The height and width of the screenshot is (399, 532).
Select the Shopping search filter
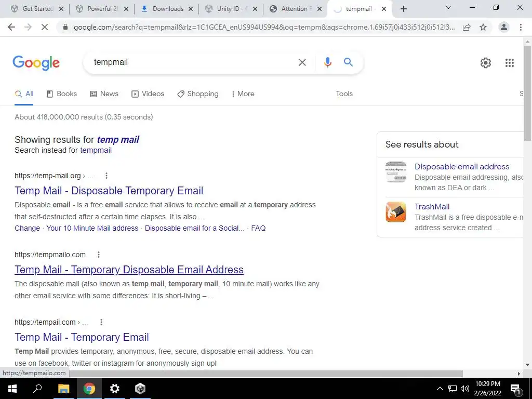tap(198, 94)
